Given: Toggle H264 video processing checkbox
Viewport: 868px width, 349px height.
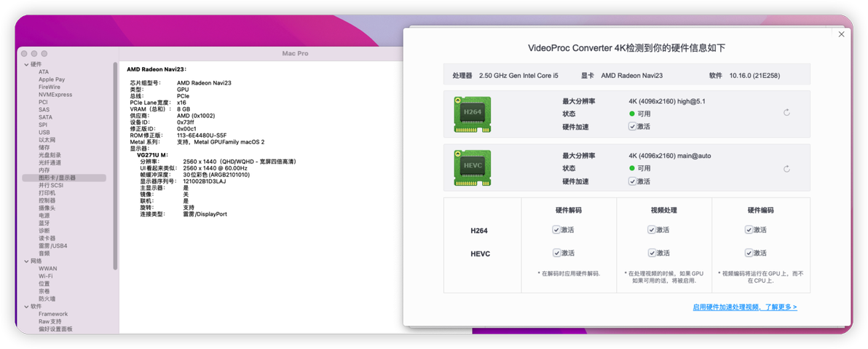Looking at the screenshot, I should pos(652,230).
